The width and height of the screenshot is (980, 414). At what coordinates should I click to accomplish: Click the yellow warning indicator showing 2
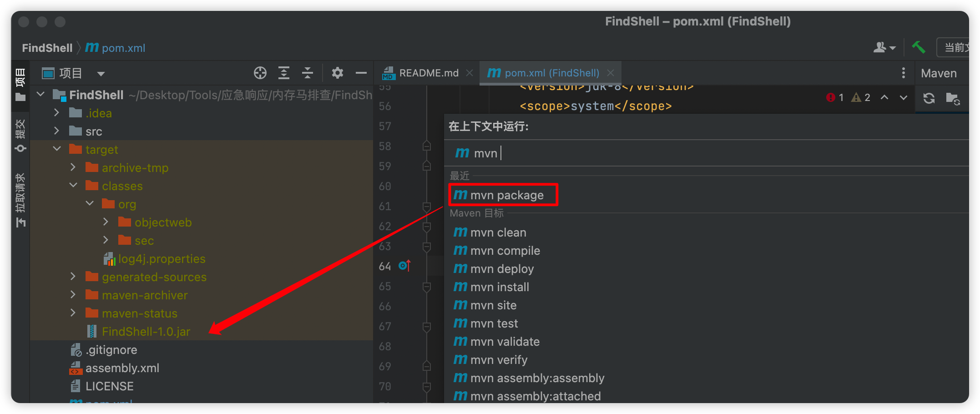pyautogui.click(x=861, y=97)
